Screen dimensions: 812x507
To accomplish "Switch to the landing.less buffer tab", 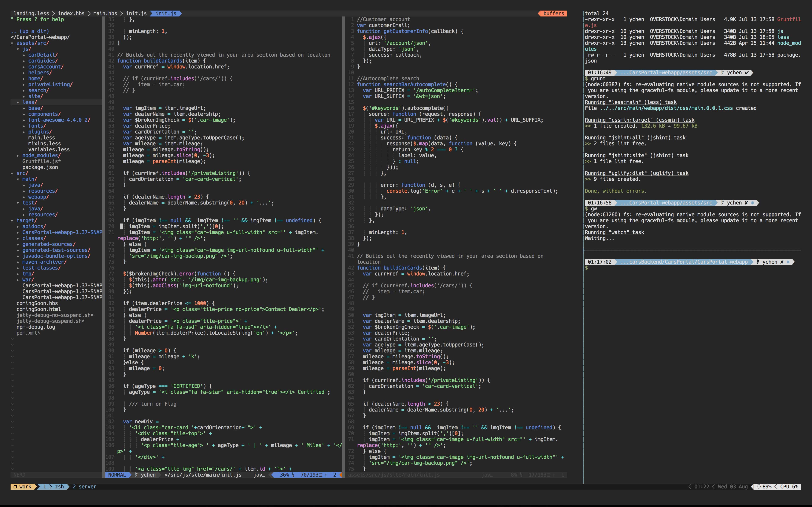I will pyautogui.click(x=31, y=13).
